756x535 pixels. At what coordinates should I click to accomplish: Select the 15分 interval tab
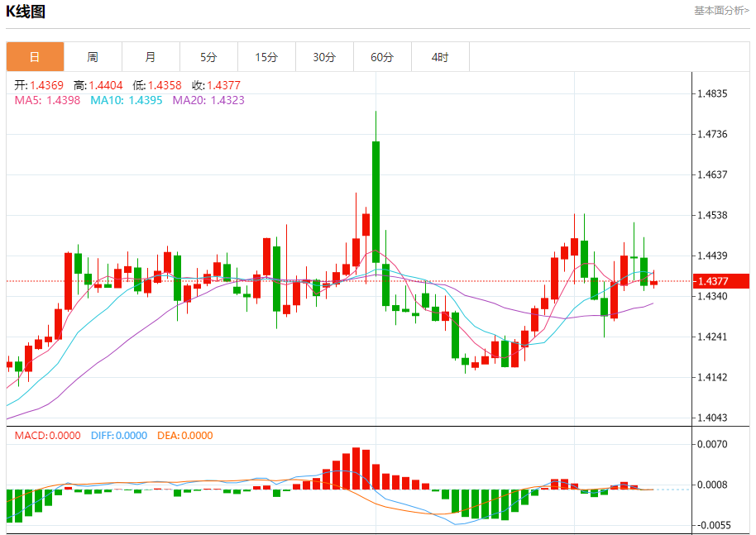[266, 57]
